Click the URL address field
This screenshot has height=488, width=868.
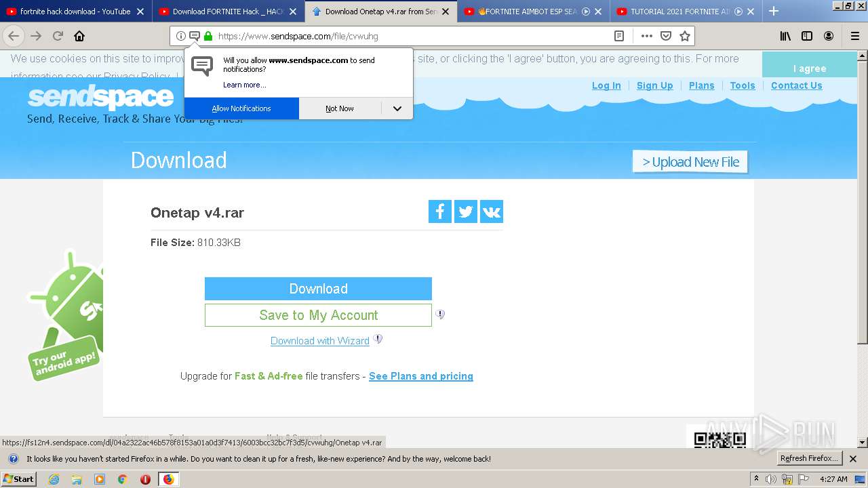click(410, 36)
